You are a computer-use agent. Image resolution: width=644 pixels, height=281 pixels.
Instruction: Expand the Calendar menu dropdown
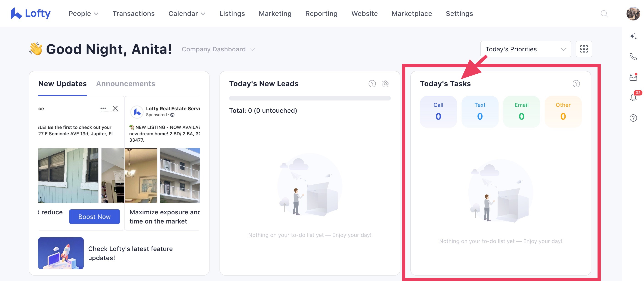tap(187, 13)
